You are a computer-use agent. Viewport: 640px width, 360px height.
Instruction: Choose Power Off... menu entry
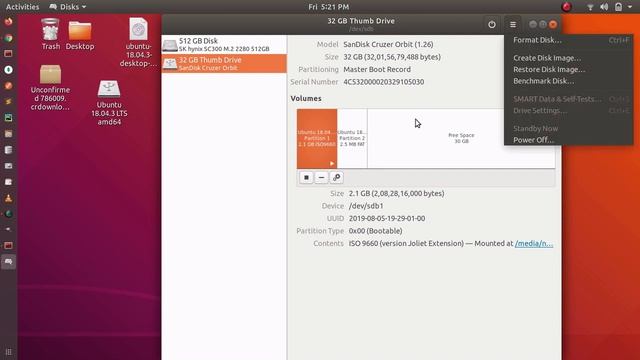click(x=569, y=140)
